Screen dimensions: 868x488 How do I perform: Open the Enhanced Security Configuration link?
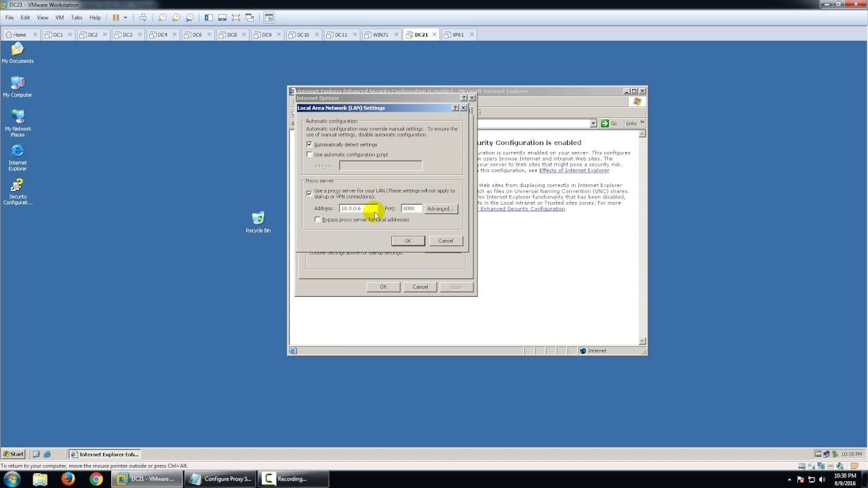pyautogui.click(x=522, y=209)
